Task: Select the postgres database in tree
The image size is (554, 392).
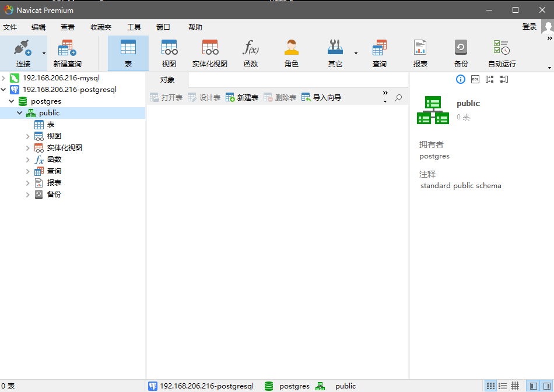Action: pyautogui.click(x=46, y=101)
